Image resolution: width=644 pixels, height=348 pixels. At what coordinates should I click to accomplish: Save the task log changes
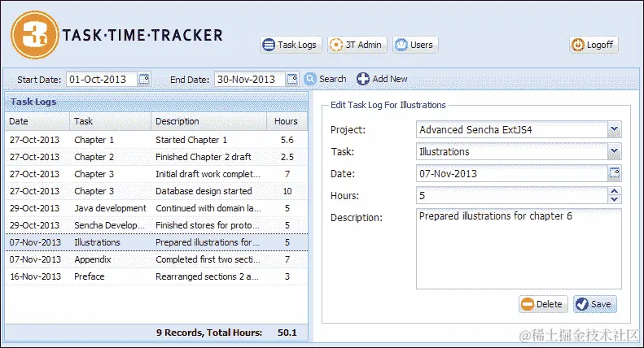(x=594, y=304)
